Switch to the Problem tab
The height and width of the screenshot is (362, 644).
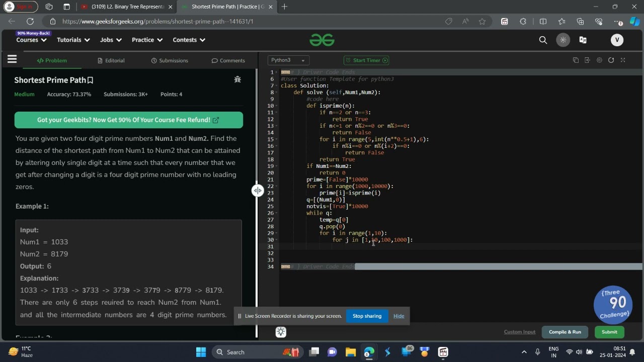pos(51,60)
